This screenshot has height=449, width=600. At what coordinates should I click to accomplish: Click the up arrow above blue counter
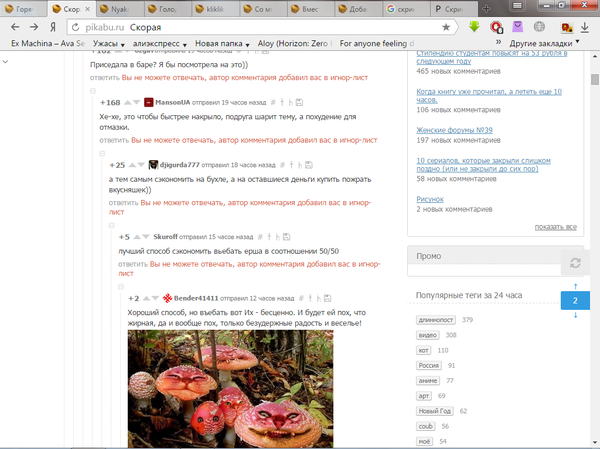pyautogui.click(x=575, y=284)
